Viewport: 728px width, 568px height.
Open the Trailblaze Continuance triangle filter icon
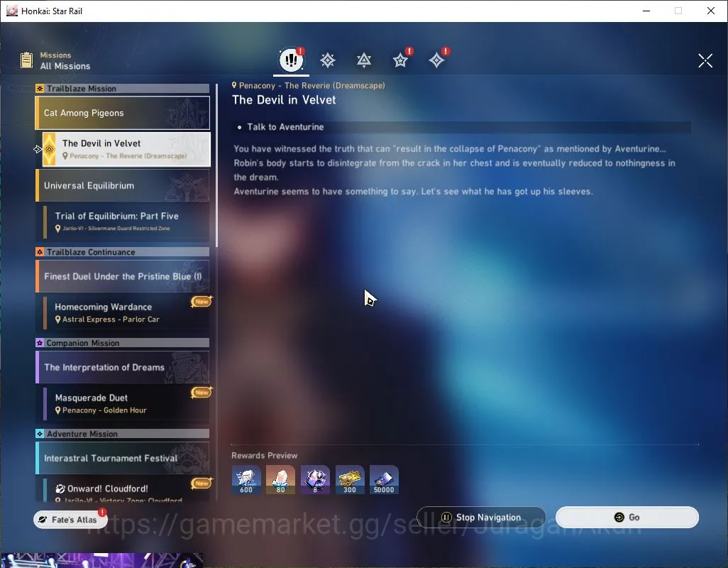(364, 60)
